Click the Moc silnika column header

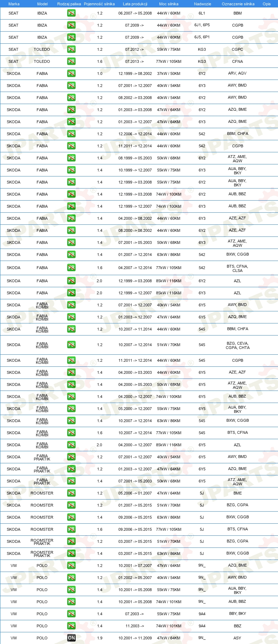pyautogui.click(x=169, y=4)
